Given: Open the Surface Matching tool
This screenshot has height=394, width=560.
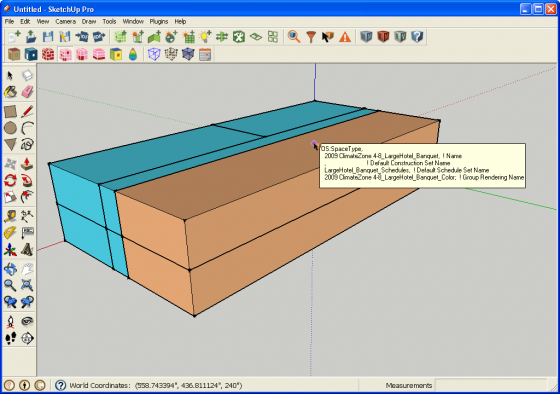Looking at the screenshot, I should click(222, 37).
